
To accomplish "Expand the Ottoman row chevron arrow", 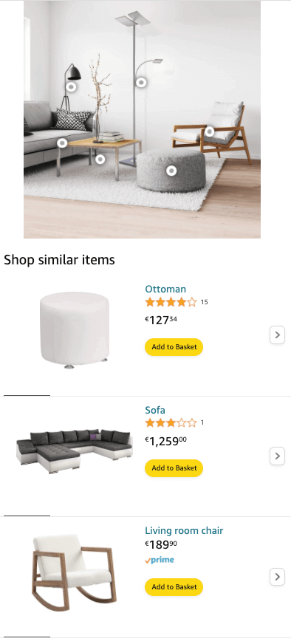I will (x=278, y=335).
